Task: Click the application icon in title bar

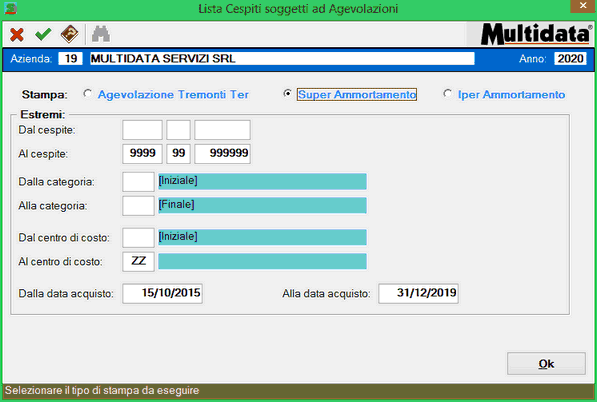Action: [x=10, y=8]
